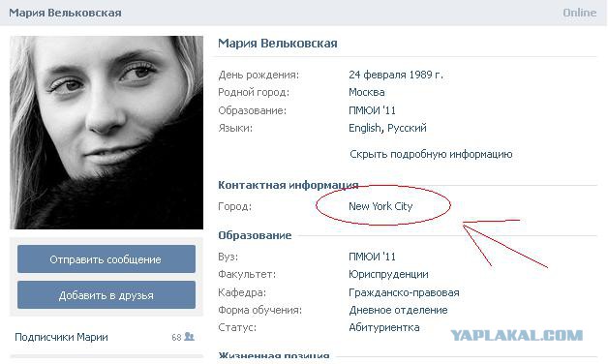Click the Кафедра label
608x364 pixels.
[242, 292]
